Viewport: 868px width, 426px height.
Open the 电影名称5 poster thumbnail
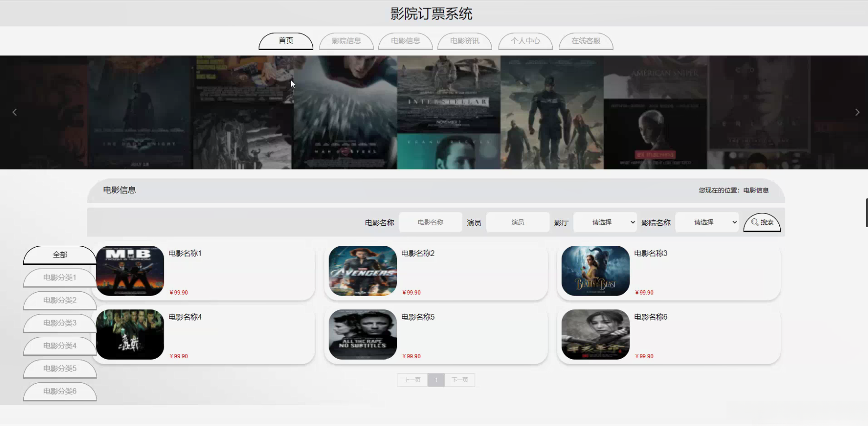[363, 334]
